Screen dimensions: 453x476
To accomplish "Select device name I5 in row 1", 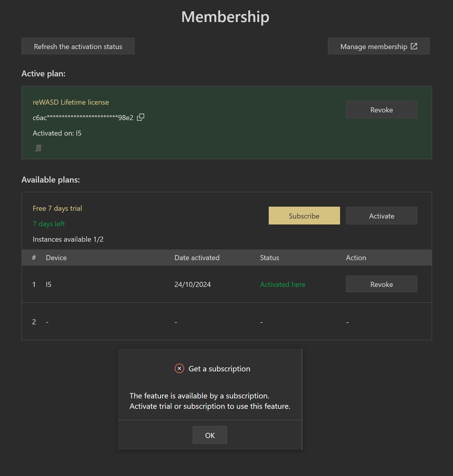I will point(49,285).
